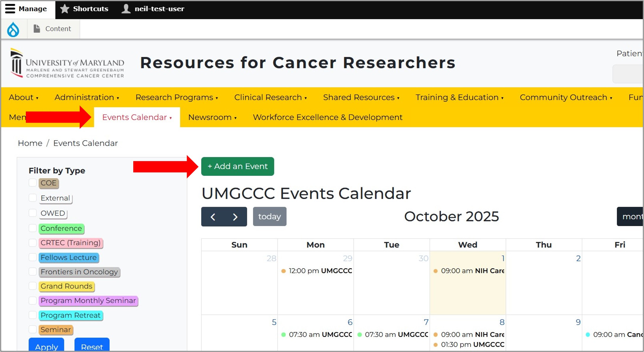Open Content page document icon
The height and width of the screenshot is (352, 644).
tap(37, 29)
